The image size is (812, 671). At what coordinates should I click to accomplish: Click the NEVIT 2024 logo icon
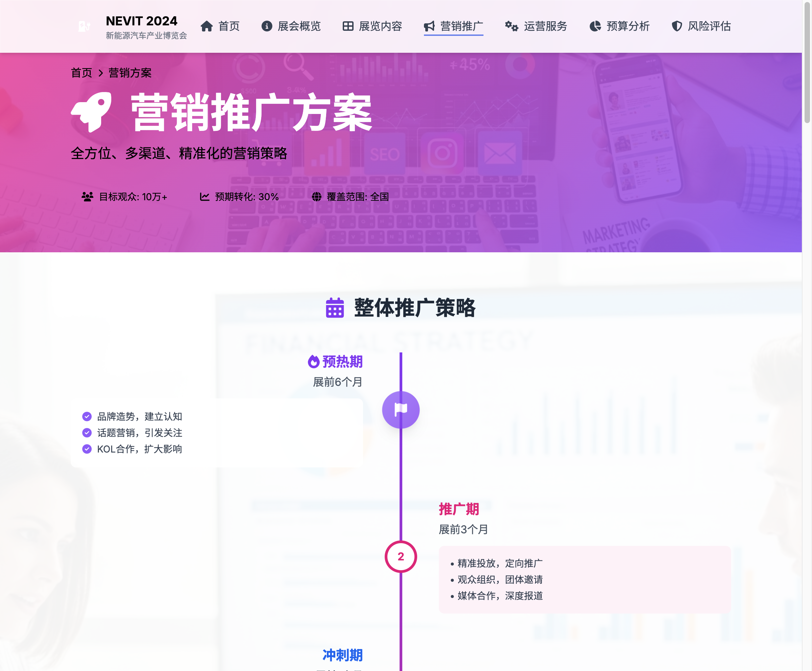click(x=84, y=26)
